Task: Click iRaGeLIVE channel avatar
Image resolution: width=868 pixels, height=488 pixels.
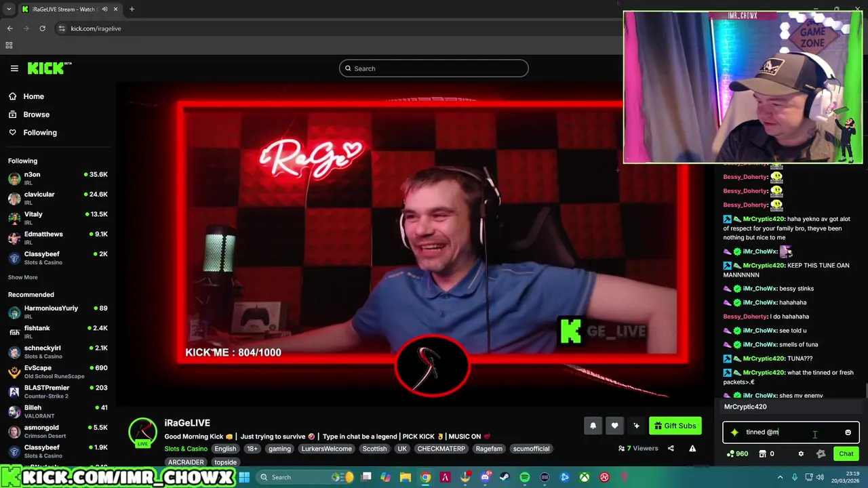Action: (142, 432)
